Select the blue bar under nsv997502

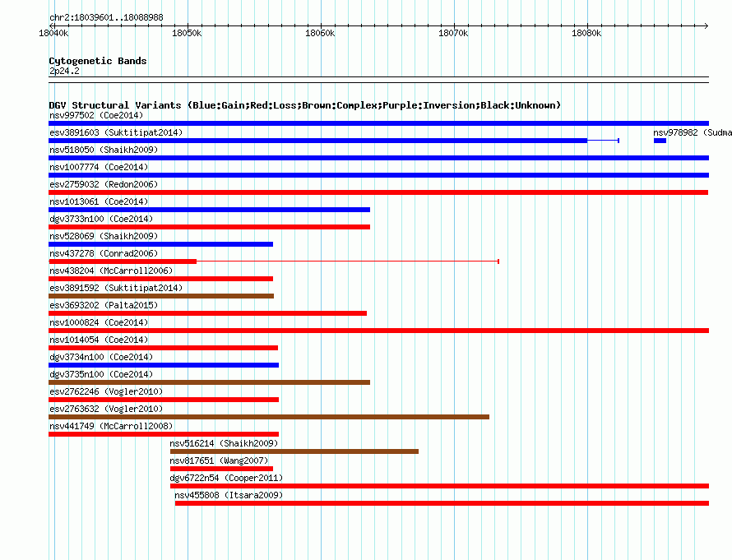coord(378,123)
